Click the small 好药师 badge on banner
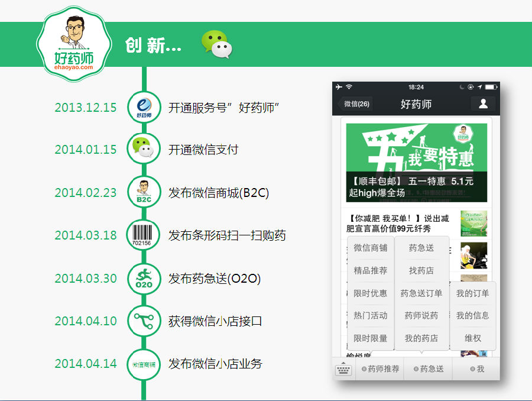 [x=463, y=134]
